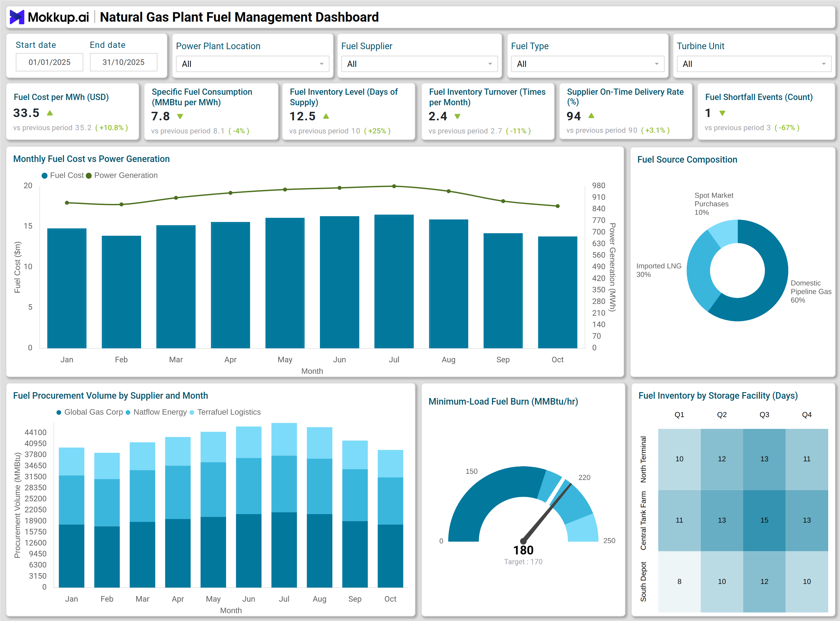
Task: Click the gauge needle in Minimum-Load Fuel Burn
Action: click(547, 512)
